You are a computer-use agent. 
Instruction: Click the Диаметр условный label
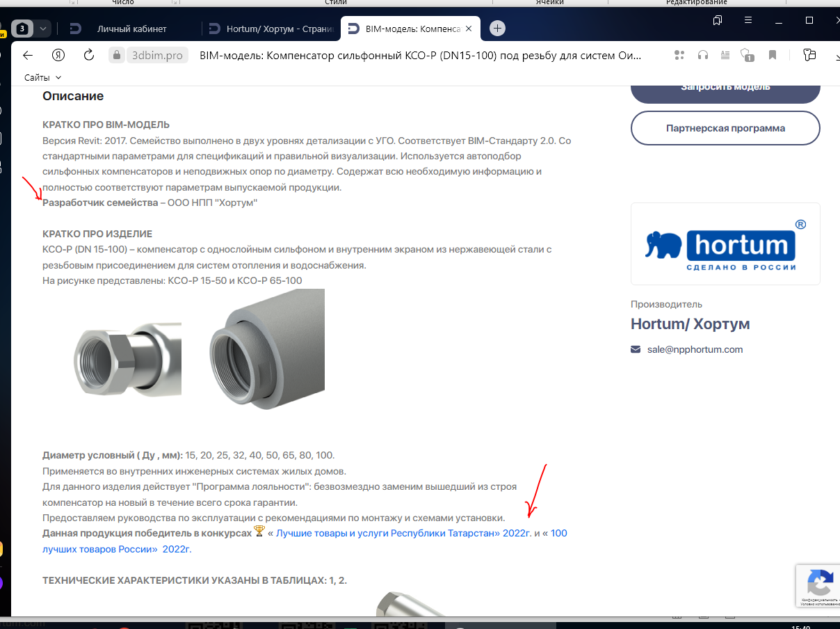[x=113, y=455]
